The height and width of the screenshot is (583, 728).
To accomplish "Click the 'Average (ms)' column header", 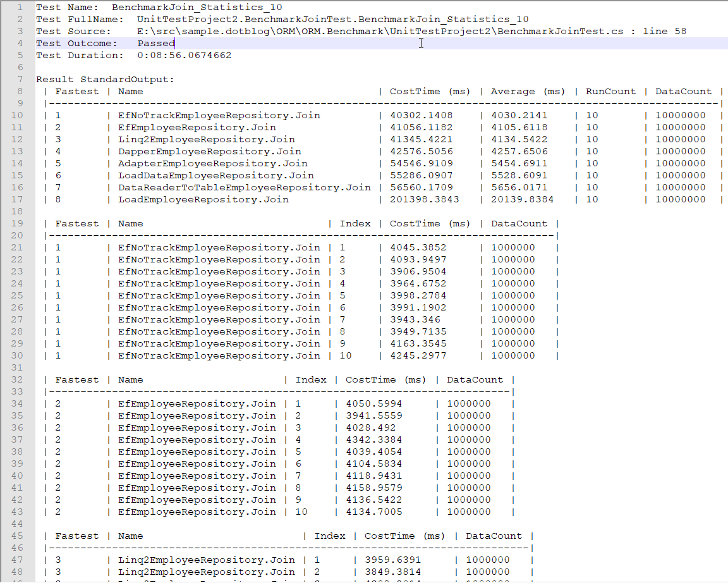I will click(x=528, y=91).
